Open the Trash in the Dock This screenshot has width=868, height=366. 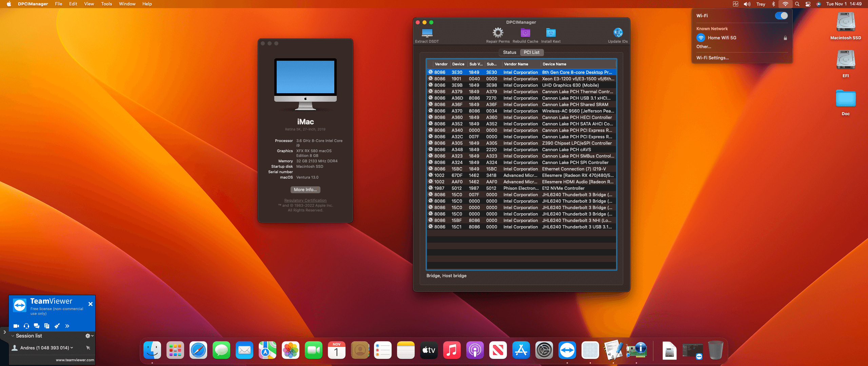click(x=716, y=350)
